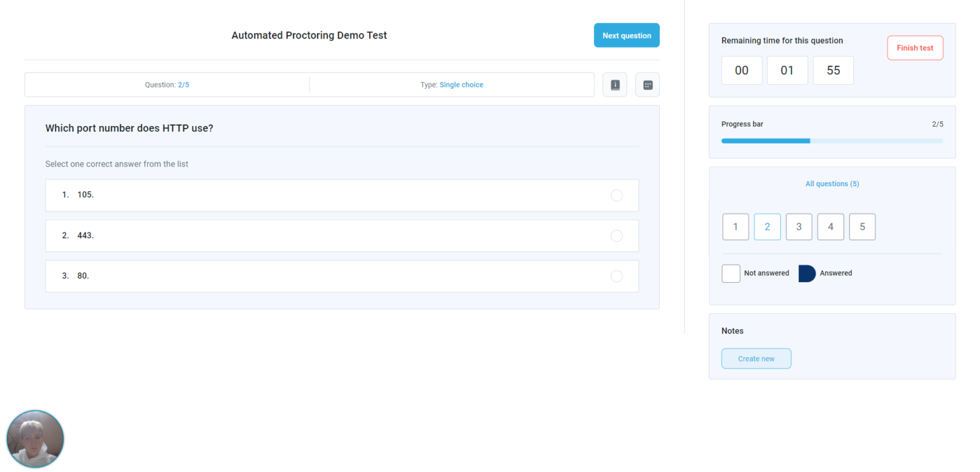Create a new note
The width and height of the screenshot is (980, 472).
coord(756,359)
